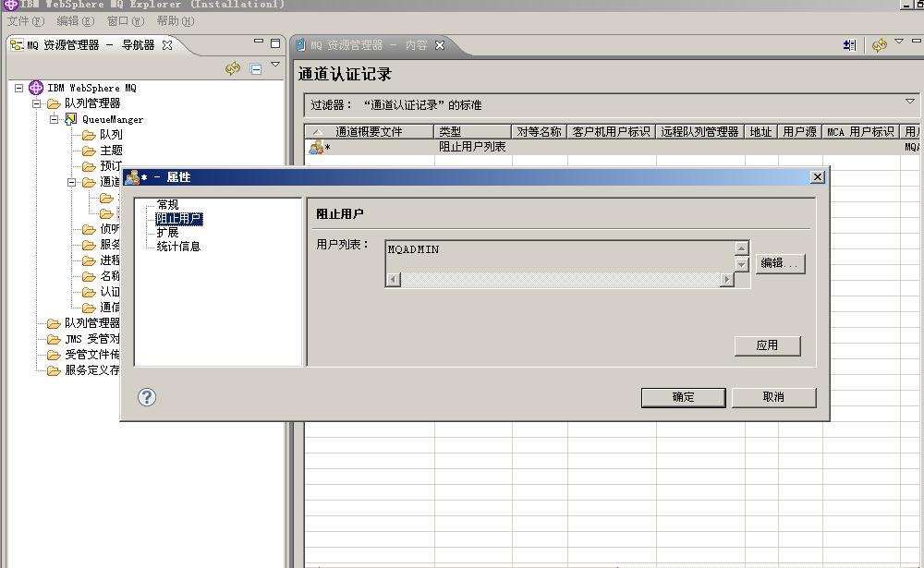The height and width of the screenshot is (568, 924).
Task: Expand the filter dropdown arrow
Action: [x=910, y=102]
